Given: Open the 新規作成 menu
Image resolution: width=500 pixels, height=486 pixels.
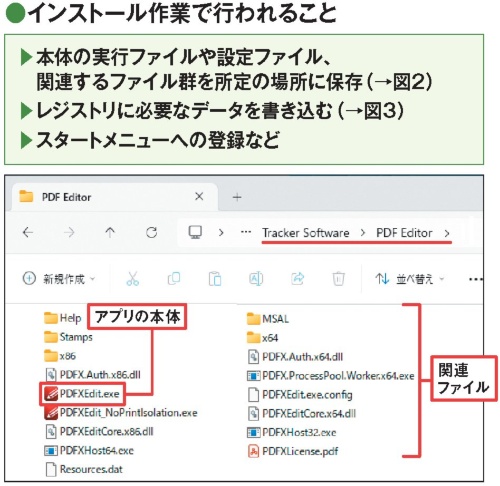Looking at the screenshot, I should tap(59, 279).
